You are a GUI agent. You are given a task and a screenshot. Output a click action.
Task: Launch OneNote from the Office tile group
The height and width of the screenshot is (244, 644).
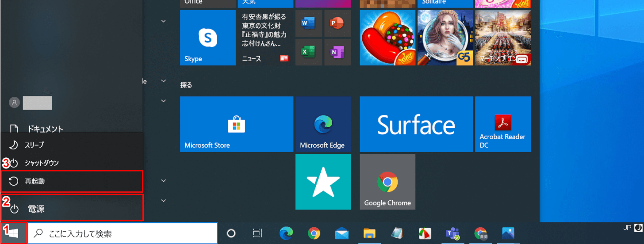(x=337, y=52)
